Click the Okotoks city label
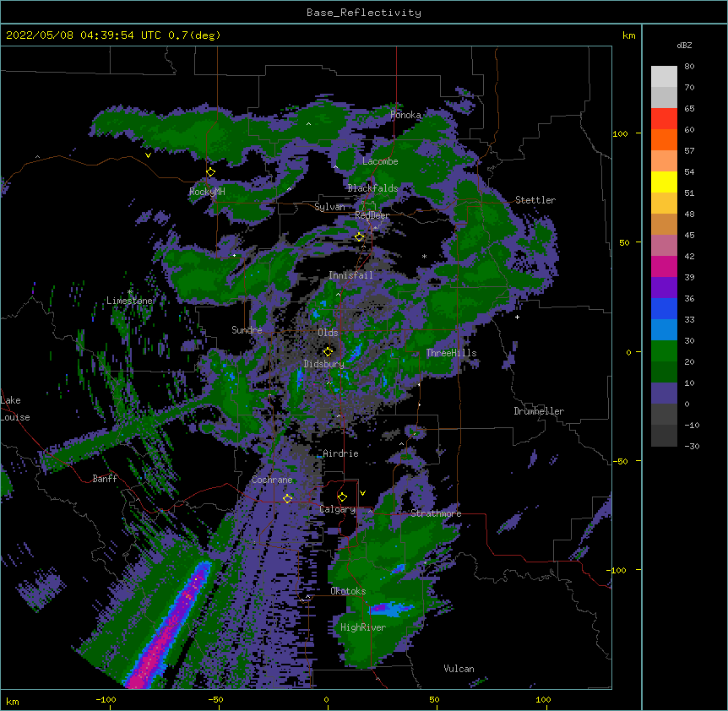This screenshot has height=711, width=728. point(348,591)
